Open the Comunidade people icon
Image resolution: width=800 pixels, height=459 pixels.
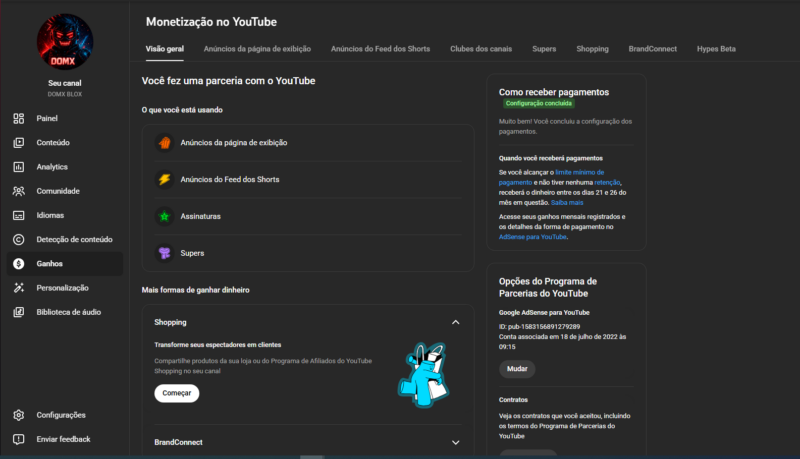point(19,191)
